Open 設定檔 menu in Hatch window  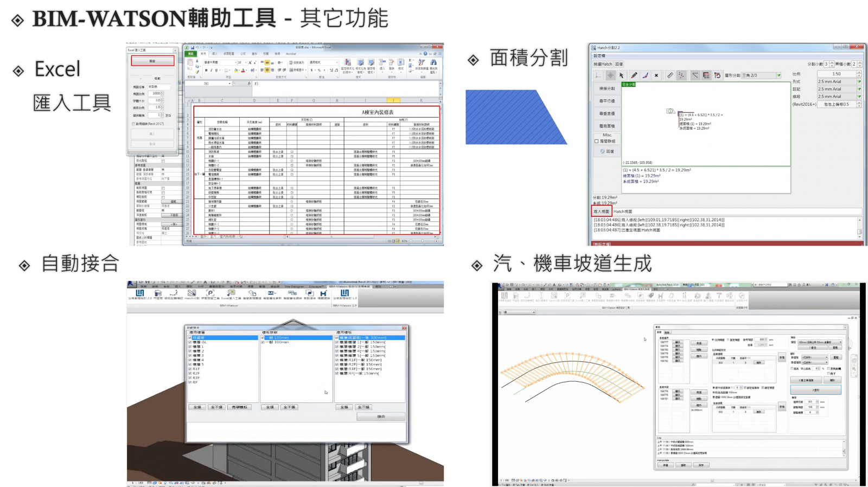point(599,56)
